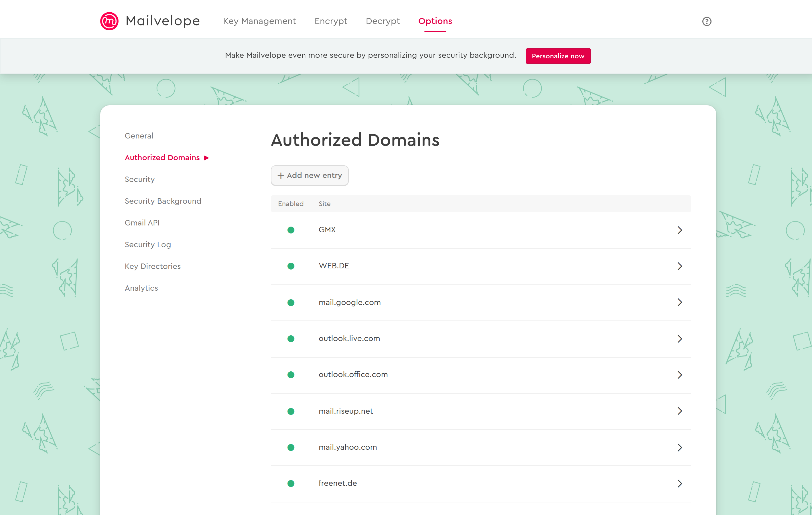Image resolution: width=812 pixels, height=515 pixels.
Task: Click the Site column header
Action: (x=324, y=204)
